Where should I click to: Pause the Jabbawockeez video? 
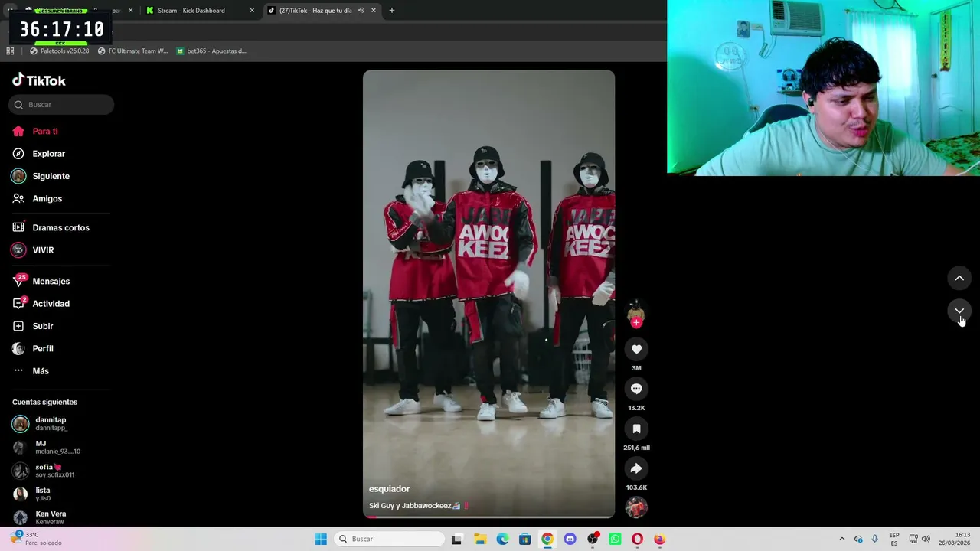488,294
